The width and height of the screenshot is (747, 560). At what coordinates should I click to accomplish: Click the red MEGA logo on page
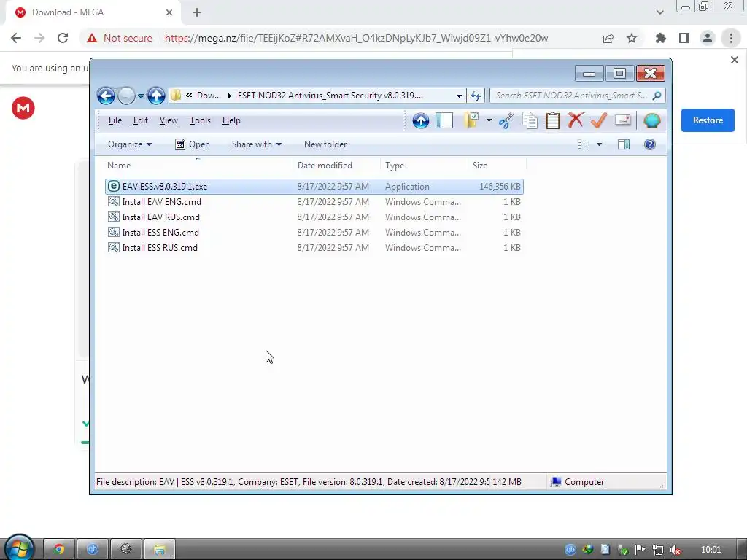click(23, 108)
